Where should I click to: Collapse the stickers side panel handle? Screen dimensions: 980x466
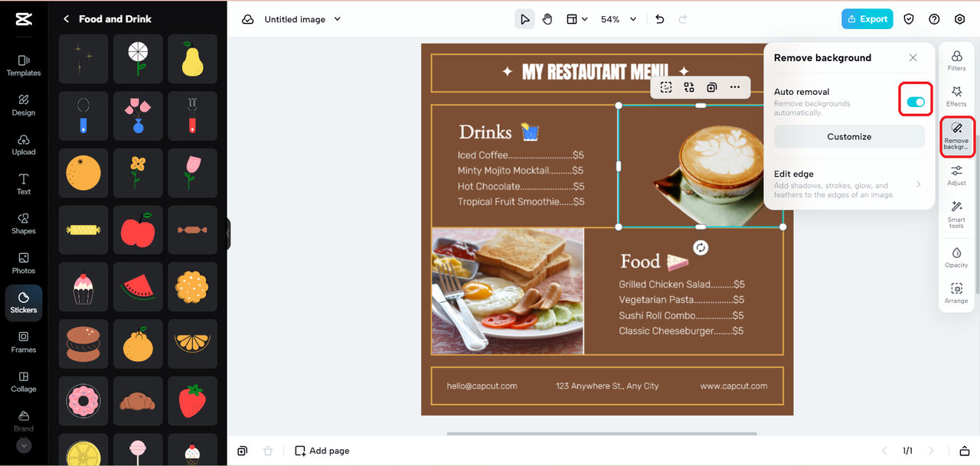(x=228, y=233)
